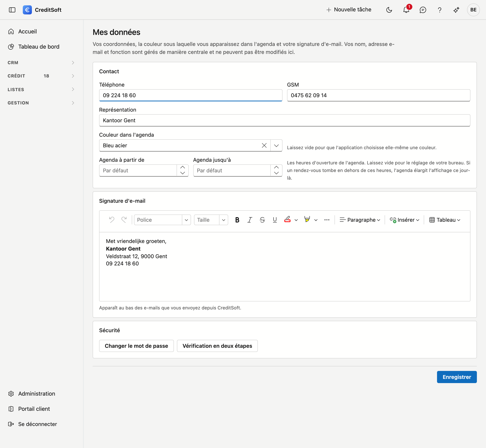Open the AI sparkle assistant icon
The height and width of the screenshot is (448, 486).
(x=456, y=10)
